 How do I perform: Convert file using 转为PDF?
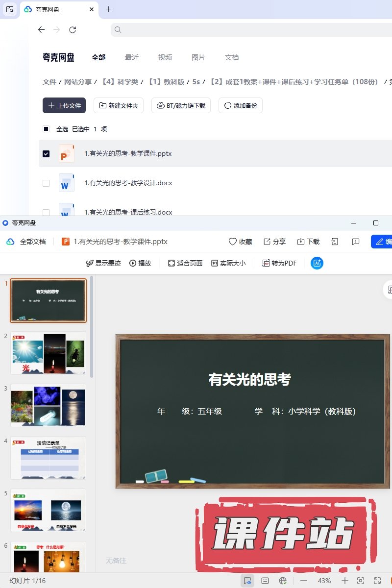click(279, 263)
